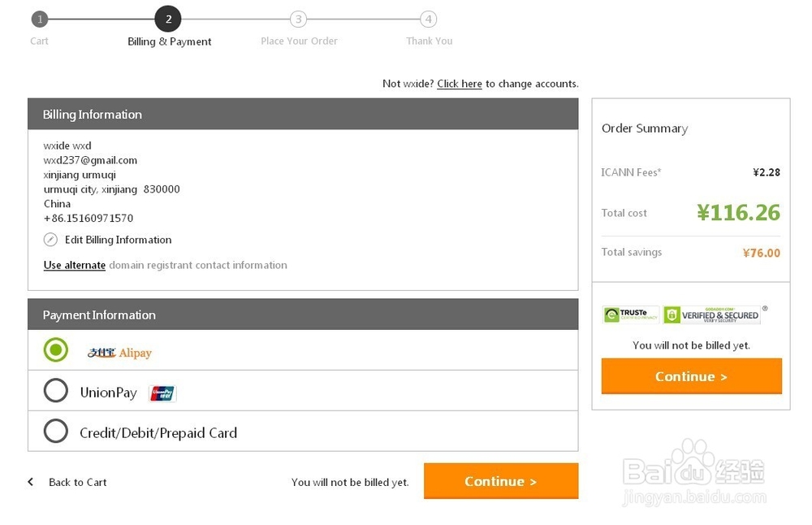Go to the Billing & Payment step
The height and width of the screenshot is (525, 812).
pos(168,19)
